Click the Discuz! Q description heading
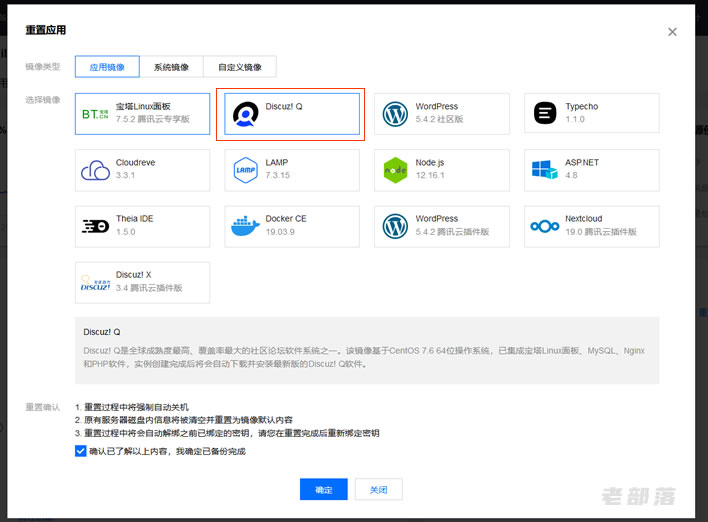This screenshot has width=708, height=522. [x=102, y=332]
